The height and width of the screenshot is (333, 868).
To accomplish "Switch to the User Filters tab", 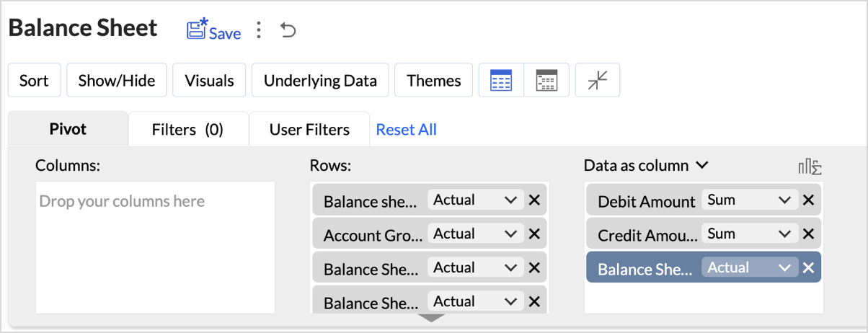I will 309,130.
